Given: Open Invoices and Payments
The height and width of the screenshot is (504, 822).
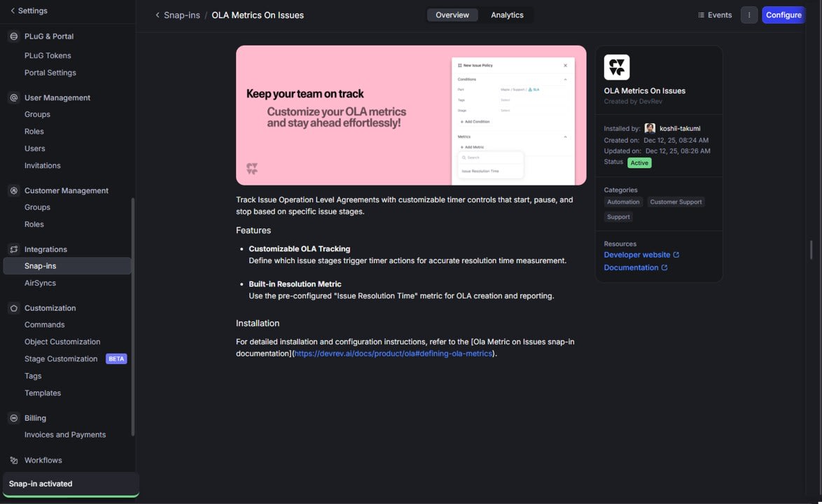Looking at the screenshot, I should pyautogui.click(x=65, y=435).
